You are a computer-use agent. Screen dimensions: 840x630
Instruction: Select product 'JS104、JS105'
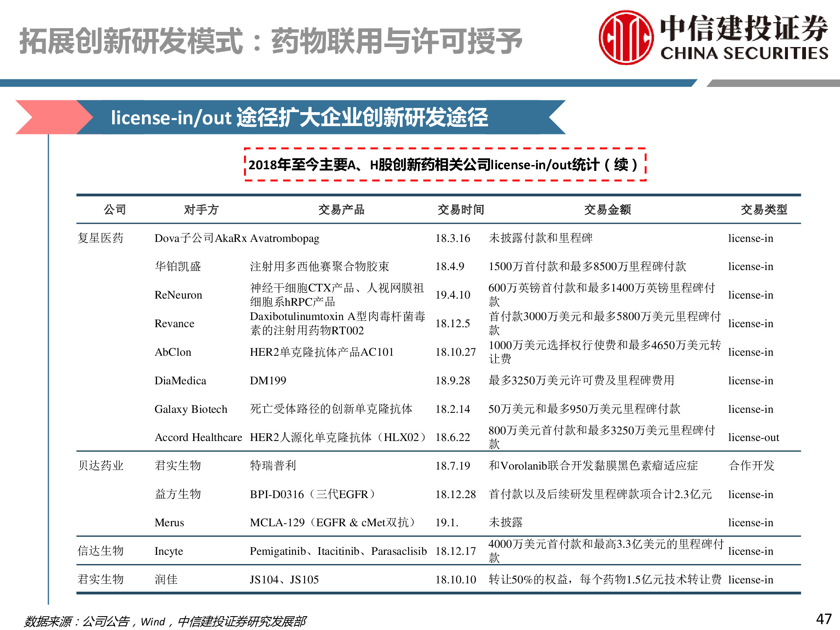click(284, 580)
